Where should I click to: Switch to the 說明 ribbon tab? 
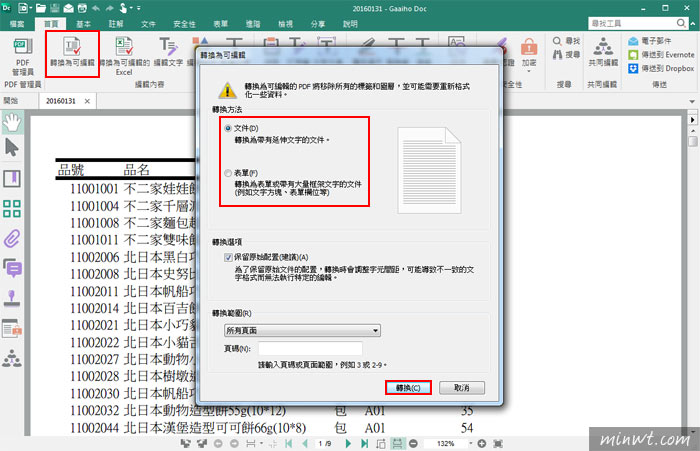click(x=350, y=24)
